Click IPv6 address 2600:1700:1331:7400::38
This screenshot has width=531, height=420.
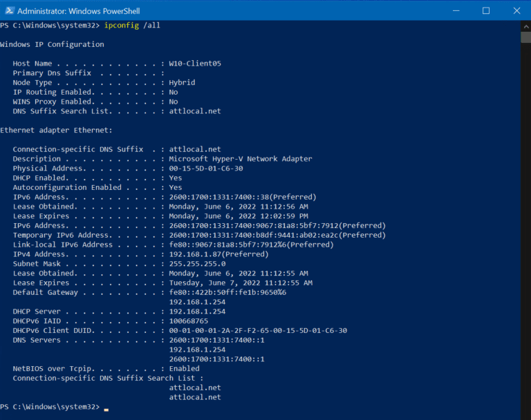click(243, 197)
